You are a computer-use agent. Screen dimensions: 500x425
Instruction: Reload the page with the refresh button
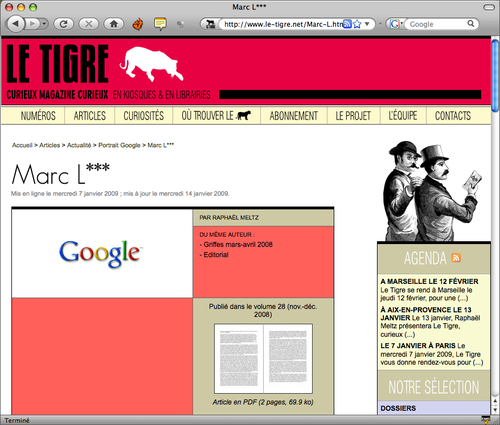tap(64, 24)
